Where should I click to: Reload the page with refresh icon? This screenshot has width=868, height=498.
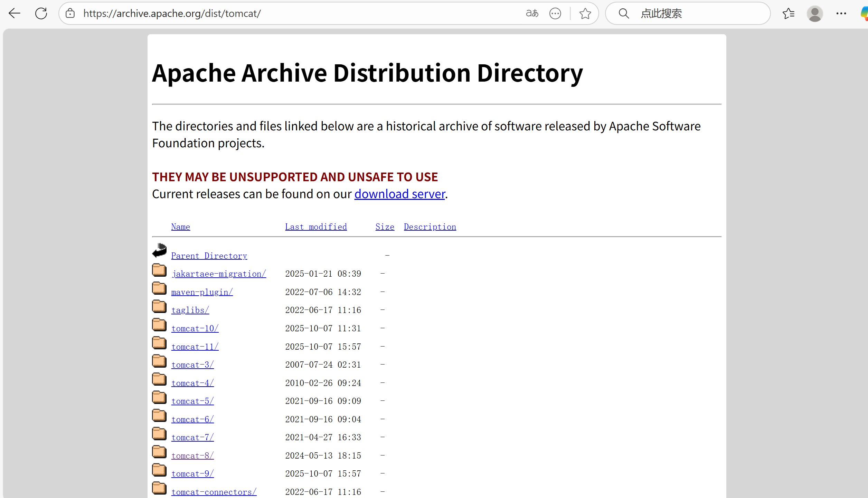pos(41,13)
